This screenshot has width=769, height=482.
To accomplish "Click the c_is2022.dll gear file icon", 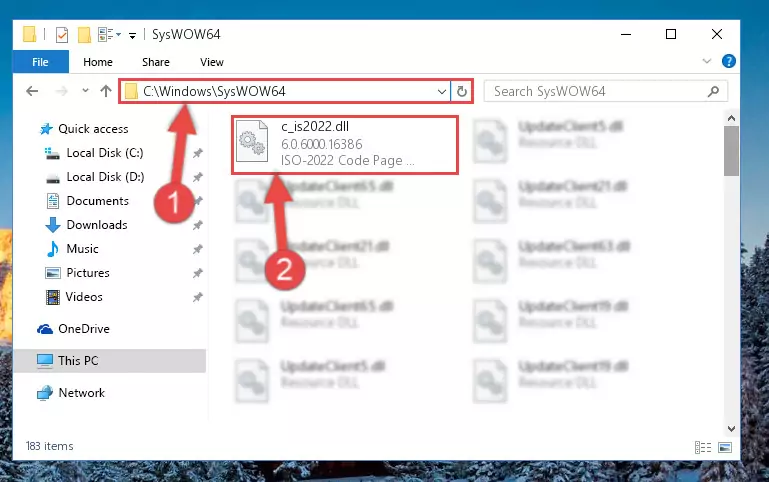I will [252, 142].
